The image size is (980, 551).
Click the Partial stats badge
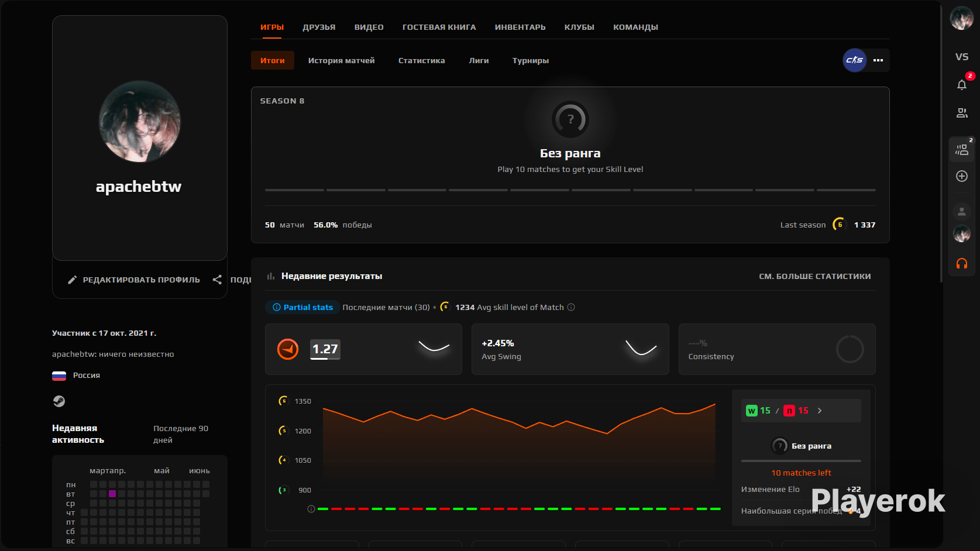[302, 307]
